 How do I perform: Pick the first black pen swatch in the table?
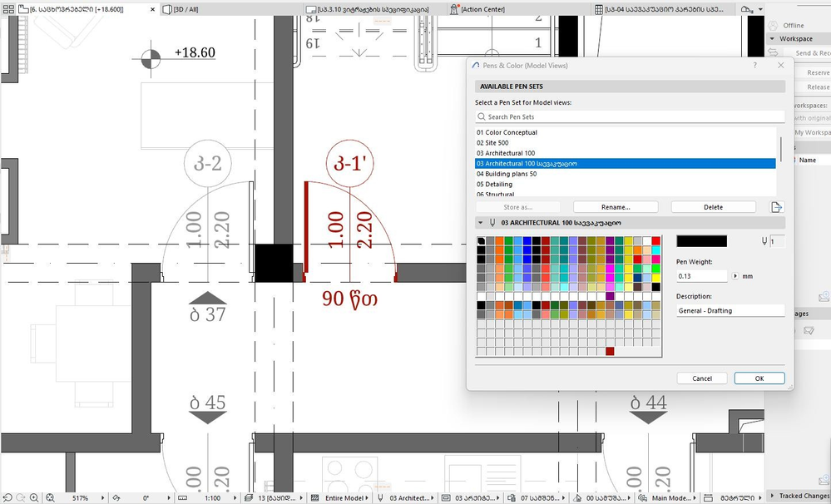click(482, 241)
